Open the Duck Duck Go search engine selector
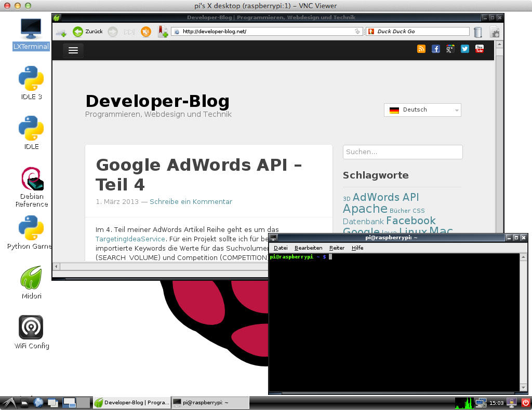This screenshot has height=410, width=532. click(x=371, y=32)
